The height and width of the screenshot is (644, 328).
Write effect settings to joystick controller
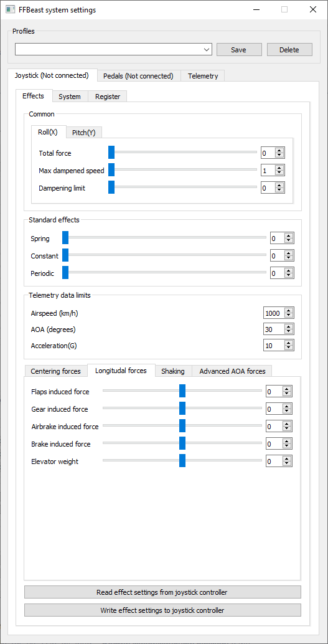[162, 610]
